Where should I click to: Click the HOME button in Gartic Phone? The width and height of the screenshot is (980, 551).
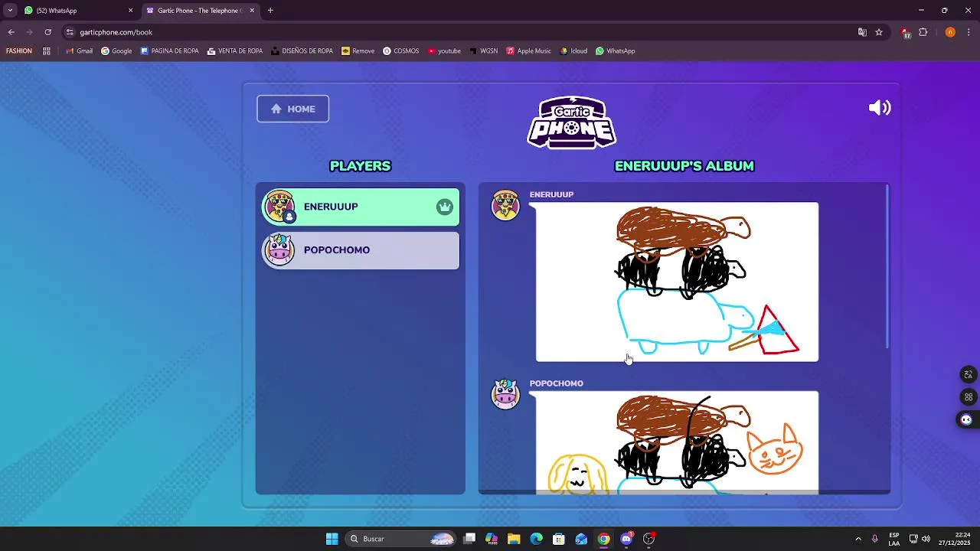[x=292, y=109]
